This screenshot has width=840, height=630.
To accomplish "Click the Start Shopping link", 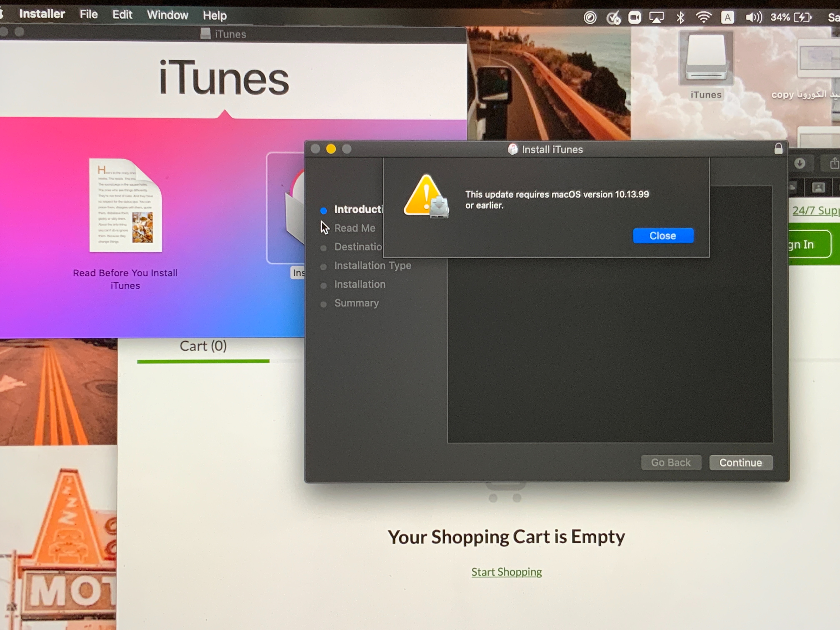I will 506,572.
